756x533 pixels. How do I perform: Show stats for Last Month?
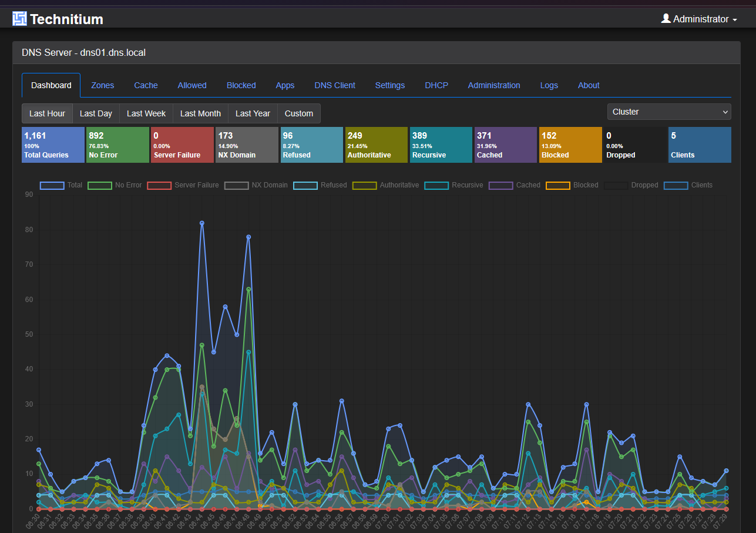pos(200,113)
